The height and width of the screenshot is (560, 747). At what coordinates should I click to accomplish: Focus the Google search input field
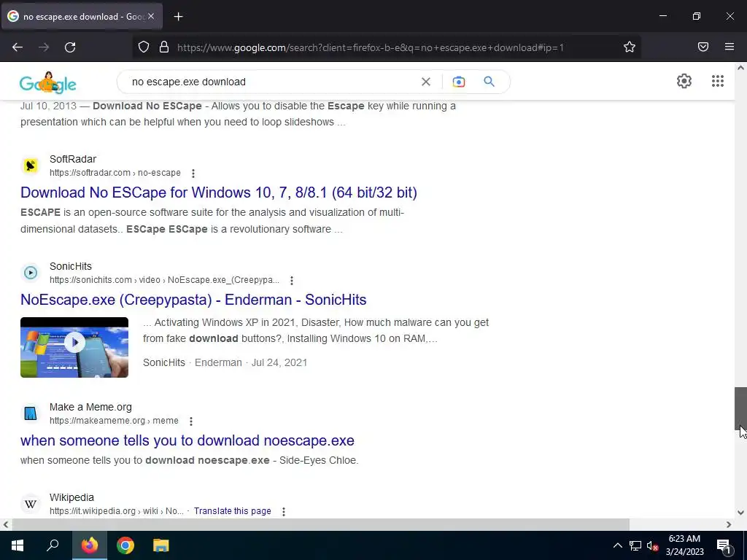coord(271,82)
